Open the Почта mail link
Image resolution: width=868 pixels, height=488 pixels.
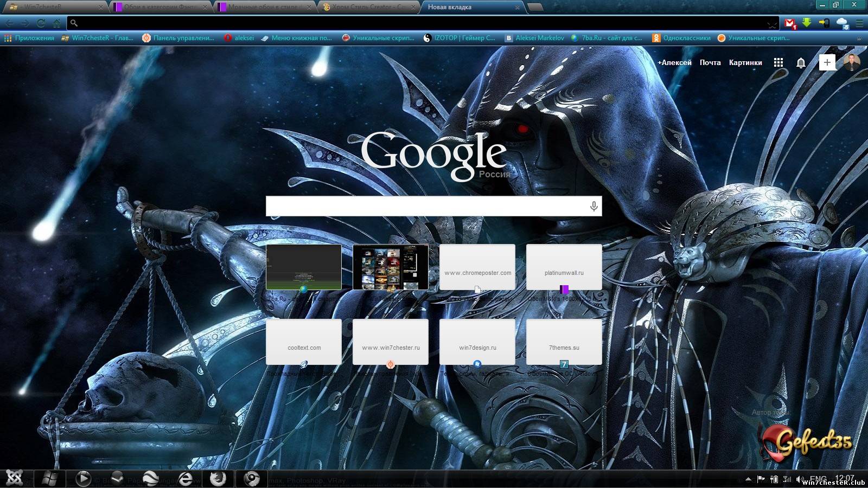[710, 62]
